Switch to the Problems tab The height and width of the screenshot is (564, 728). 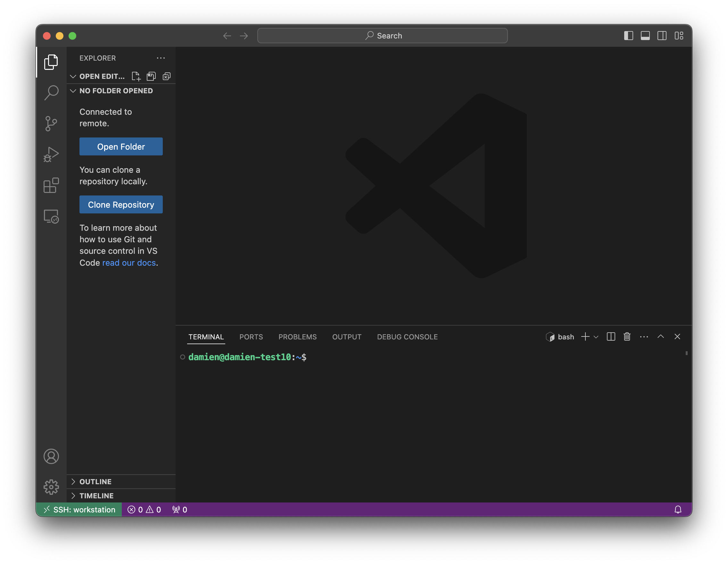tap(297, 337)
